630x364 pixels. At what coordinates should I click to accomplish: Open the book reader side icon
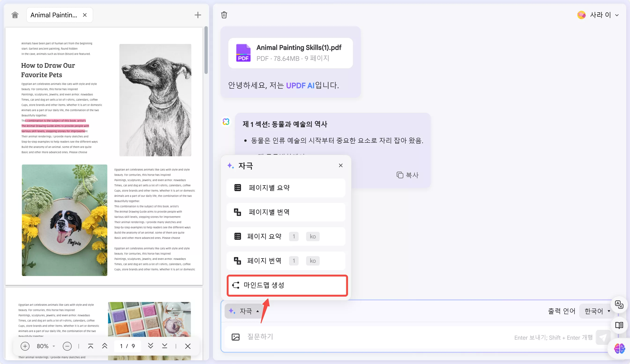pos(619,325)
